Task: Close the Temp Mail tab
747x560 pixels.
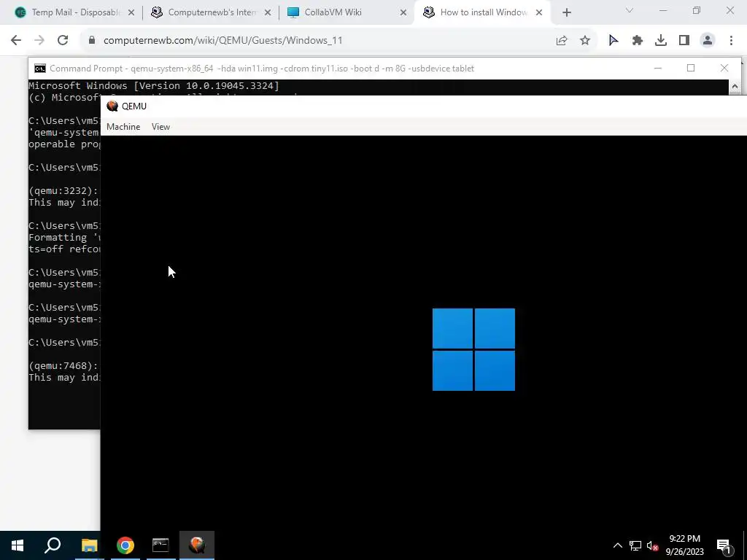Action: [x=131, y=12]
